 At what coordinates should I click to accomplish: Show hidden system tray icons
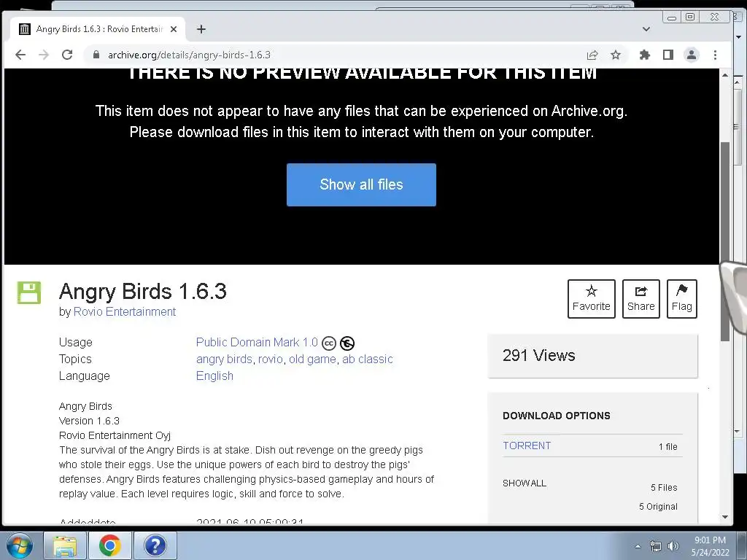638,546
